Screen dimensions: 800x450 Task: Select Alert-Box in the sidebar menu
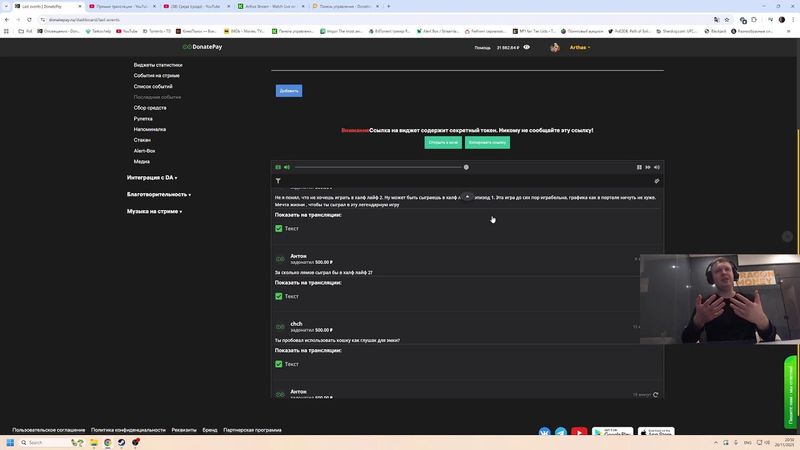point(144,150)
